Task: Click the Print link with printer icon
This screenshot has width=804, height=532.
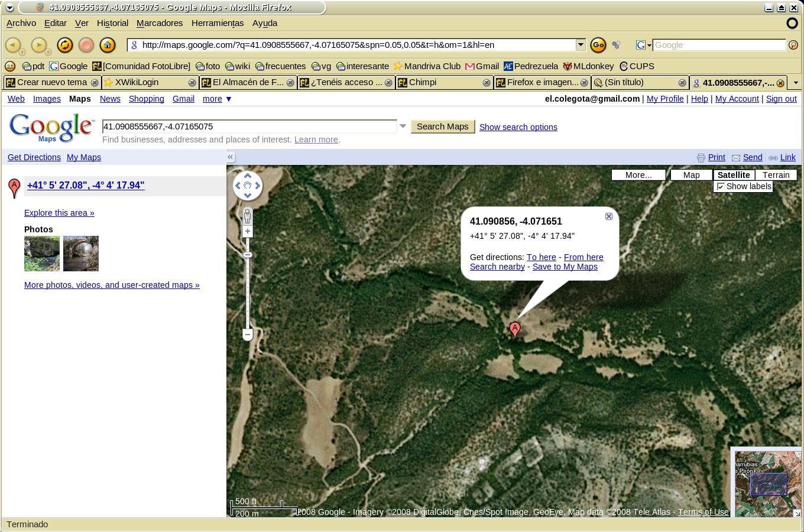Action: point(711,157)
